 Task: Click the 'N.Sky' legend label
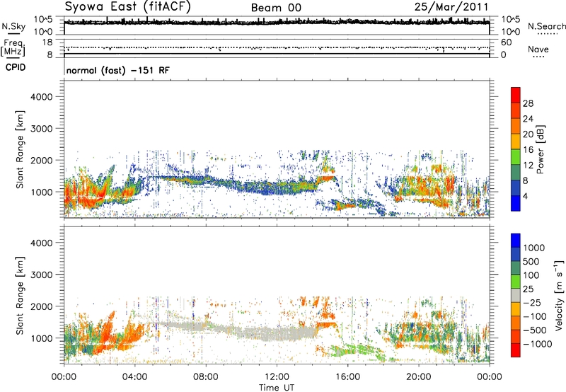[13, 26]
